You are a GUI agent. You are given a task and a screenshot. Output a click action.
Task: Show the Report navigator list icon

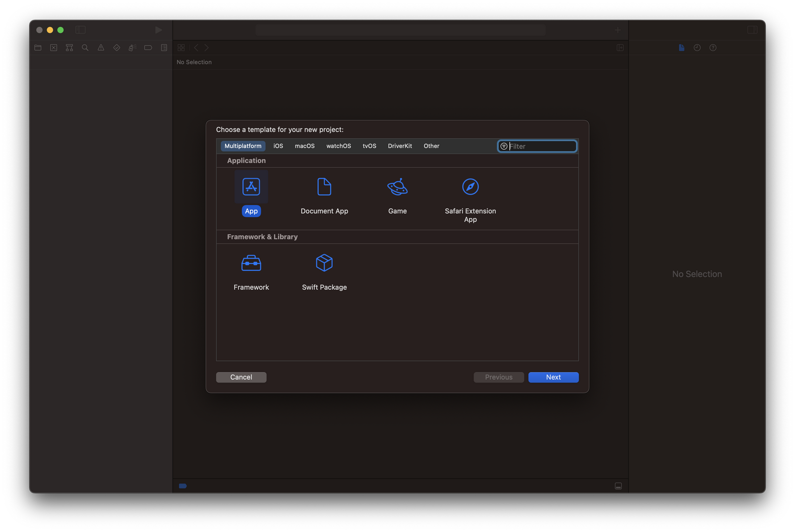pyautogui.click(x=163, y=47)
